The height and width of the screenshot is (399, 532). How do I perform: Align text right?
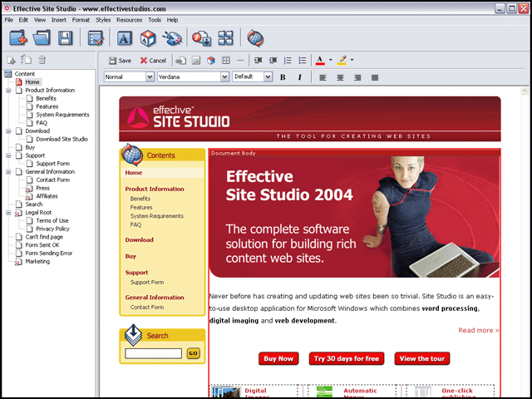click(x=357, y=77)
